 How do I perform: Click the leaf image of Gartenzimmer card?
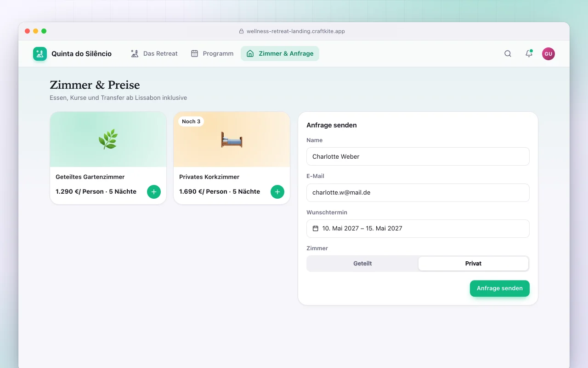(108, 139)
